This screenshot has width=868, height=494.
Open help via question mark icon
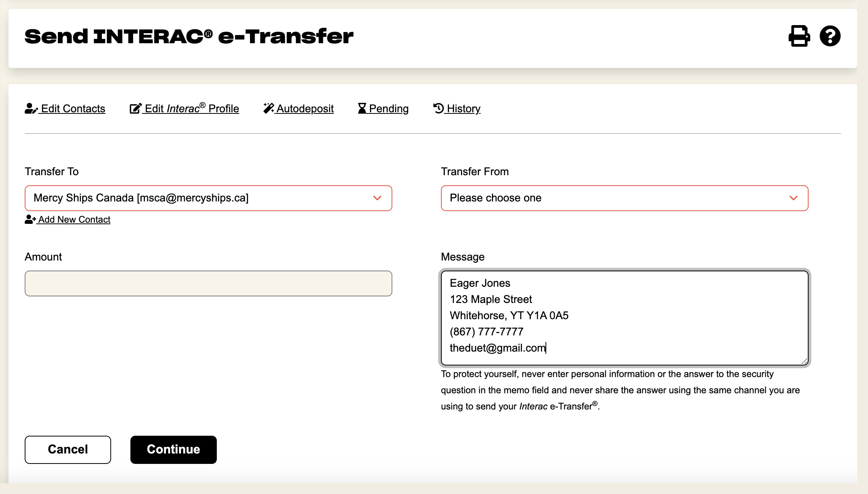[830, 36]
